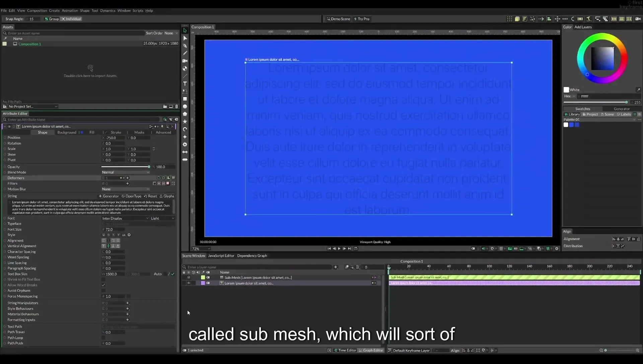This screenshot has width=643, height=364.
Task: Select the Ellipse shape tool
Action: (x=185, y=106)
